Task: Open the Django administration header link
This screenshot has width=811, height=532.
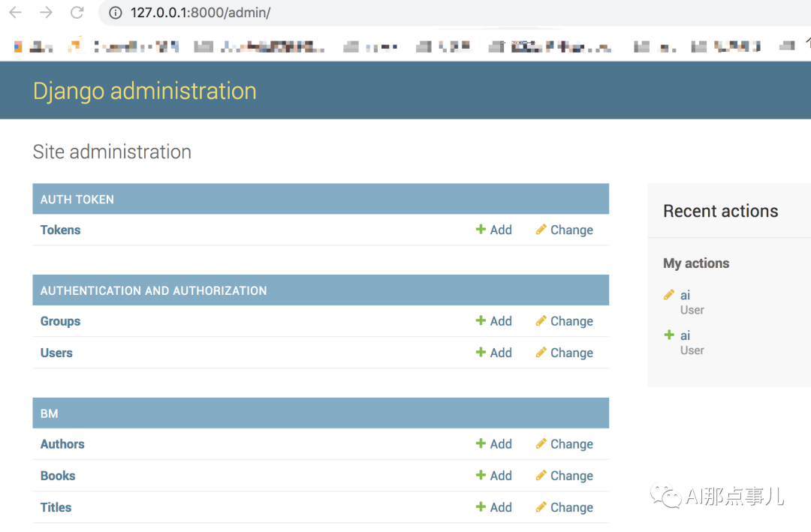Action: (145, 91)
